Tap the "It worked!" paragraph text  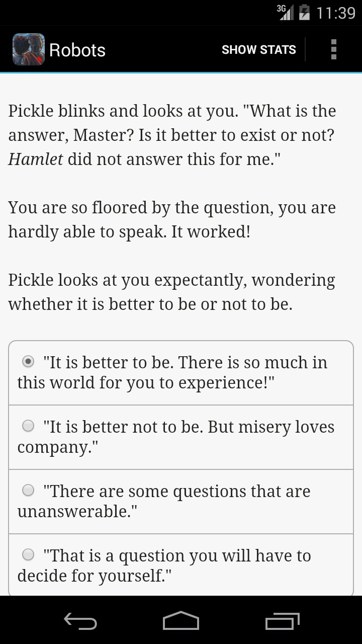172,219
